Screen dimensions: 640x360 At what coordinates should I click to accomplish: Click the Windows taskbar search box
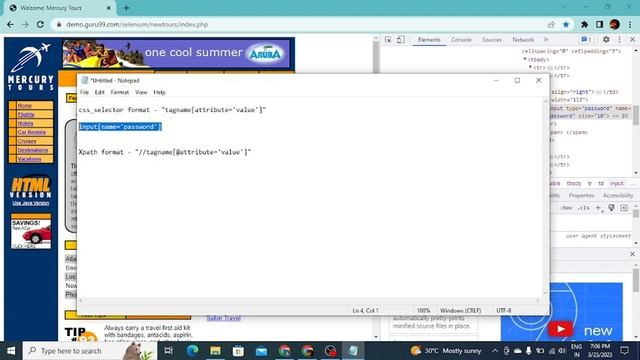[x=90, y=351]
